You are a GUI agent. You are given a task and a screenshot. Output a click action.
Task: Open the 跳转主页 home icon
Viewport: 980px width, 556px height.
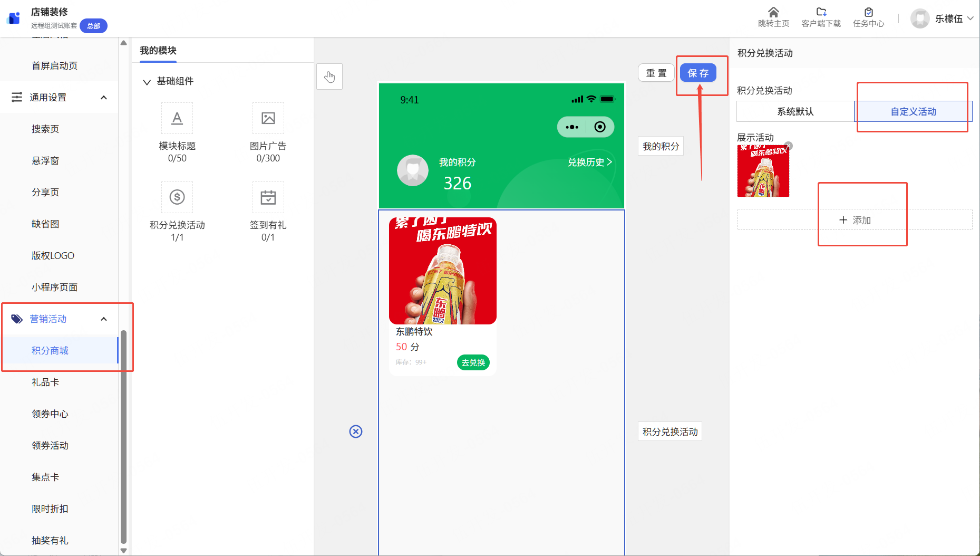coord(773,12)
